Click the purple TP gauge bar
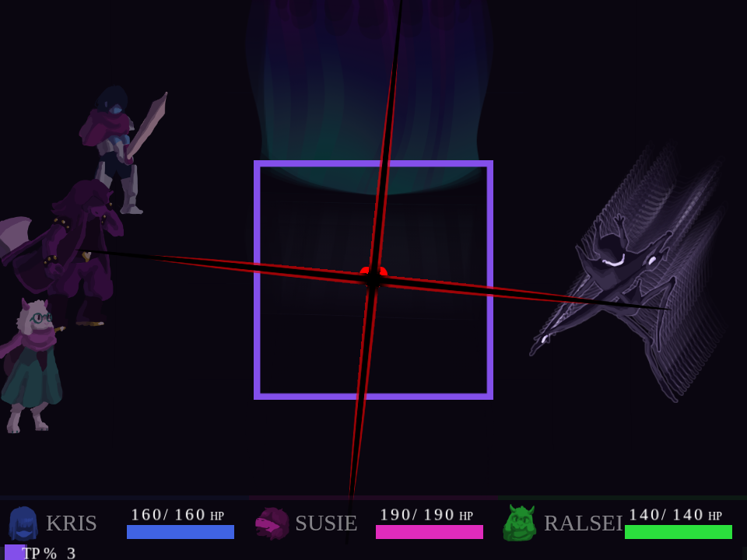Viewport: 747px width, 560px height. point(14,552)
